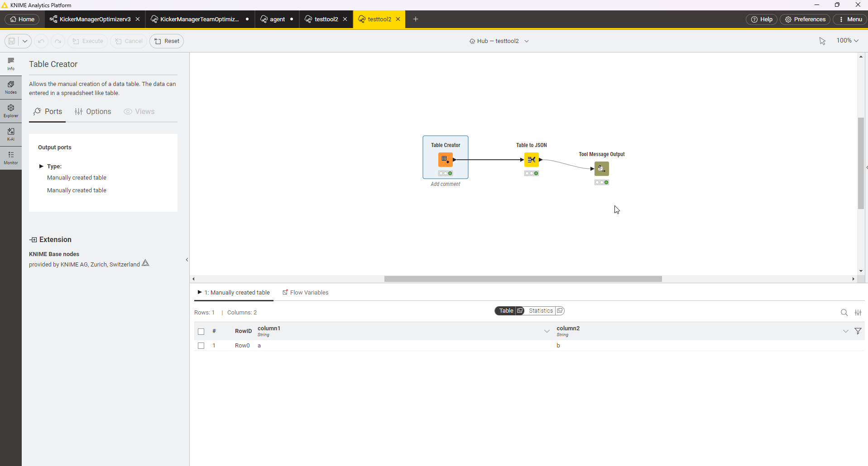
Task: Open the Menu button
Action: (x=850, y=19)
